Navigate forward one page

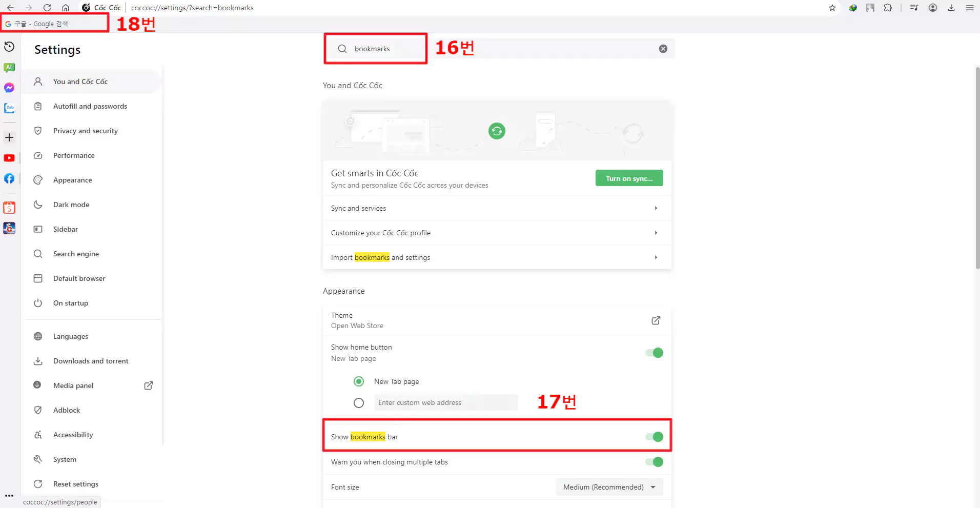[x=29, y=8]
